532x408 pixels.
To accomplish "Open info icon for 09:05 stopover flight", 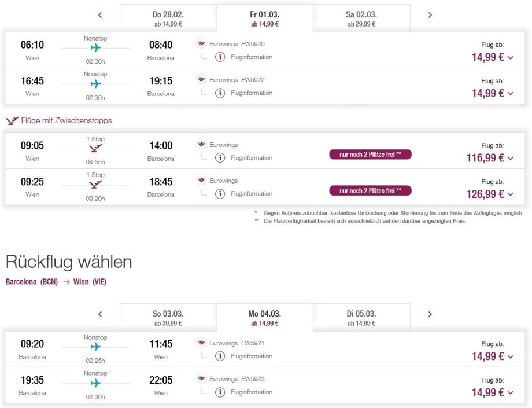I will [x=220, y=157].
